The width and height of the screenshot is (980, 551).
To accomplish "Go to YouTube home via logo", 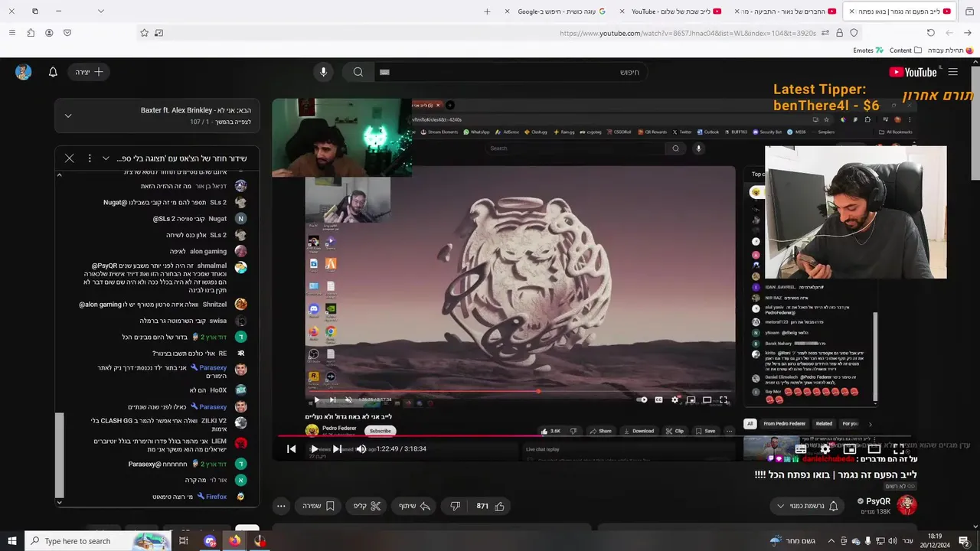I will tap(913, 72).
